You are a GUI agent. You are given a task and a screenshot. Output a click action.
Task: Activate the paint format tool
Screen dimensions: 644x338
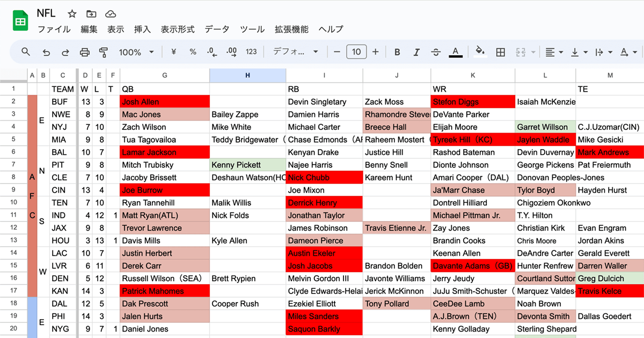104,52
